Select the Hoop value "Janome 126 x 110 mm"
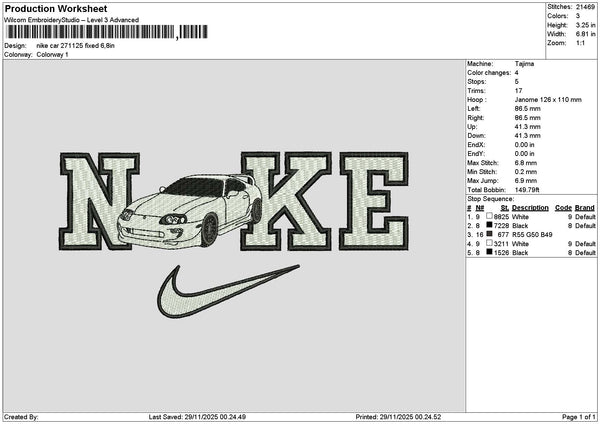This screenshot has height=424, width=600. [548, 100]
